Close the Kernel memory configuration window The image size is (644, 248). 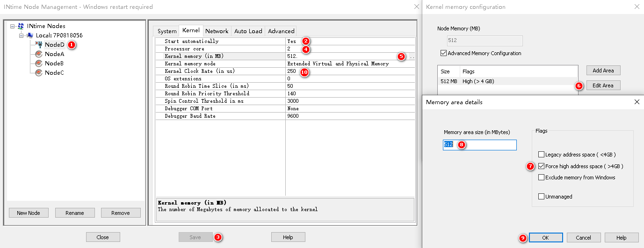[x=637, y=7]
